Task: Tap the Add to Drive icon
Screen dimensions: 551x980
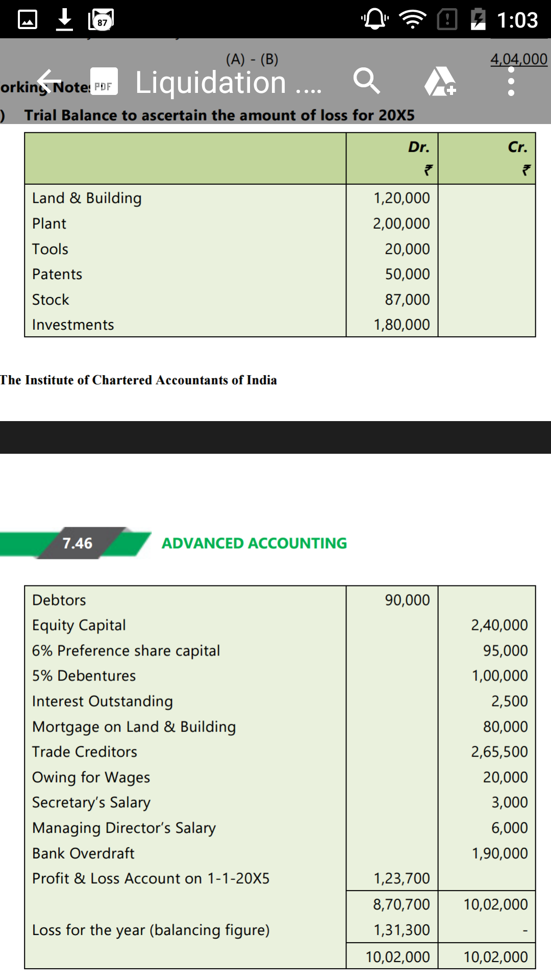Action: 440,81
